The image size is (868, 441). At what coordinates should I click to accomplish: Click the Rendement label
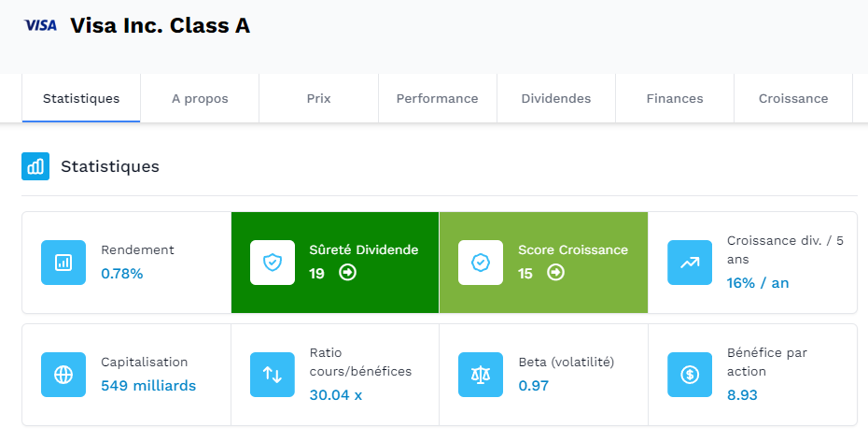[137, 249]
